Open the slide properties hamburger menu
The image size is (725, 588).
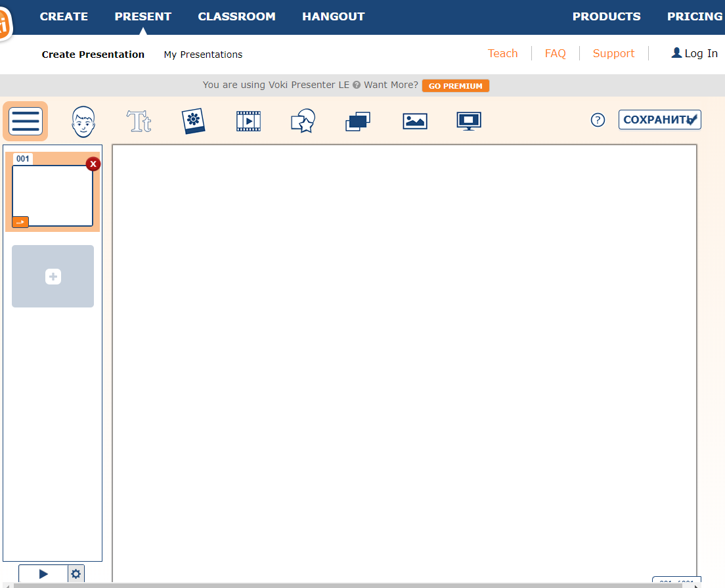[x=26, y=121]
